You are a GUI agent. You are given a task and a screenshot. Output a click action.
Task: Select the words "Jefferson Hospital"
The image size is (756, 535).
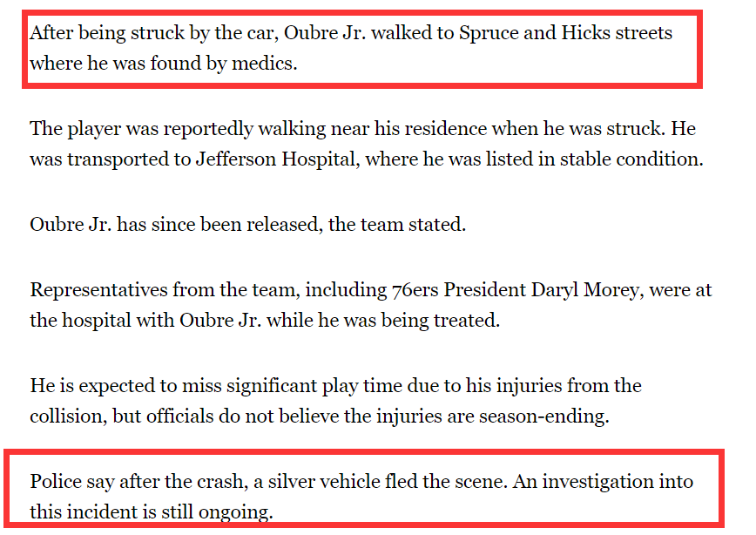(x=277, y=159)
